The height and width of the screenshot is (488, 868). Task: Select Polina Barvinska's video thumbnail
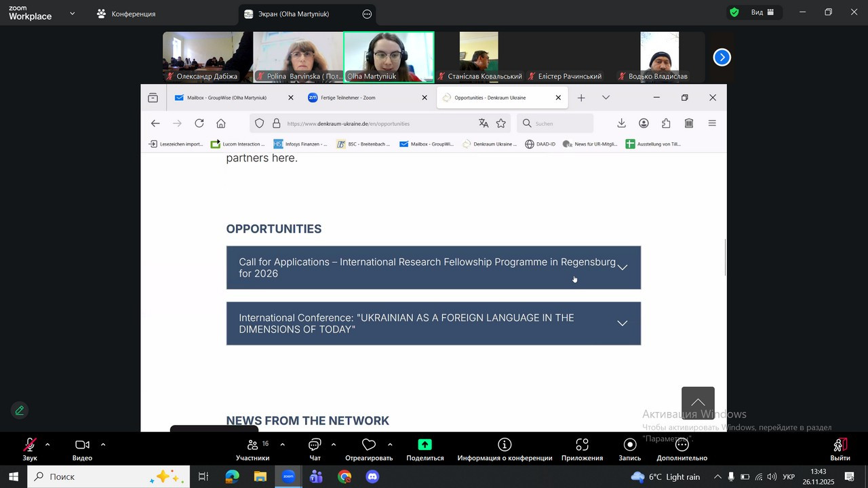point(298,58)
